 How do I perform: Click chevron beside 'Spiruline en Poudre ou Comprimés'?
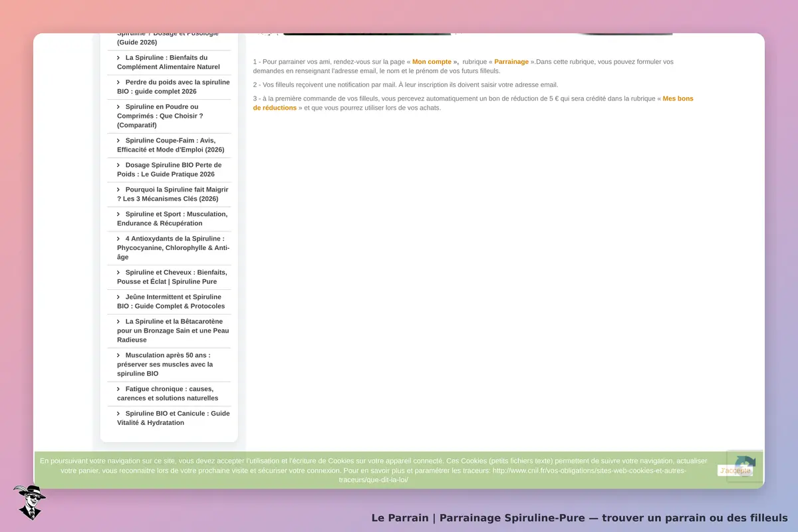coord(118,107)
